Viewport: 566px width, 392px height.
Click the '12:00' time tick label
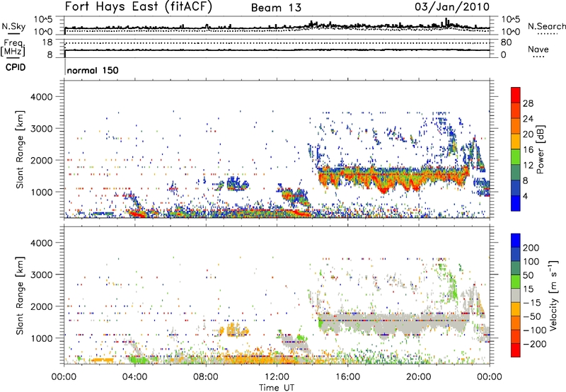pyautogui.click(x=277, y=377)
